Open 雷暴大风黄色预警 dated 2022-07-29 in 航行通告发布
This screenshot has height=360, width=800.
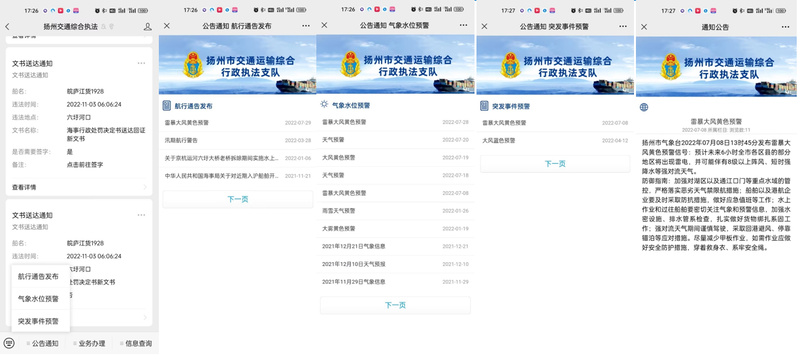click(238, 123)
